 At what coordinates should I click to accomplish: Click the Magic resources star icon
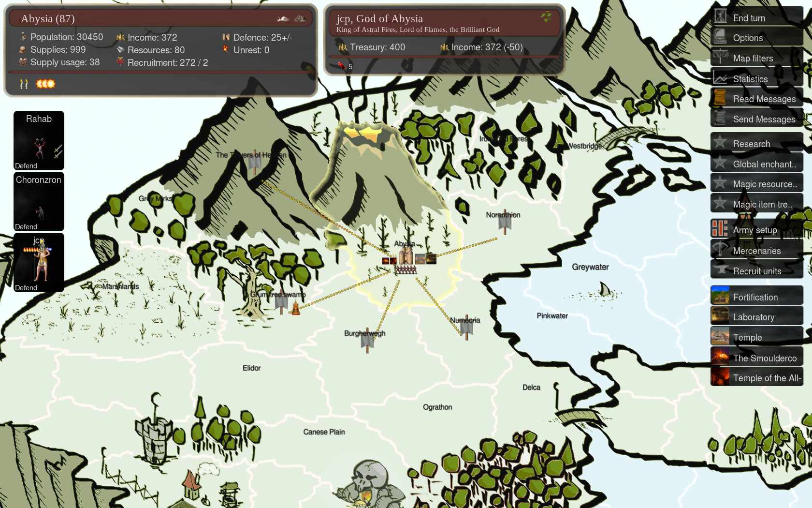[x=720, y=182]
